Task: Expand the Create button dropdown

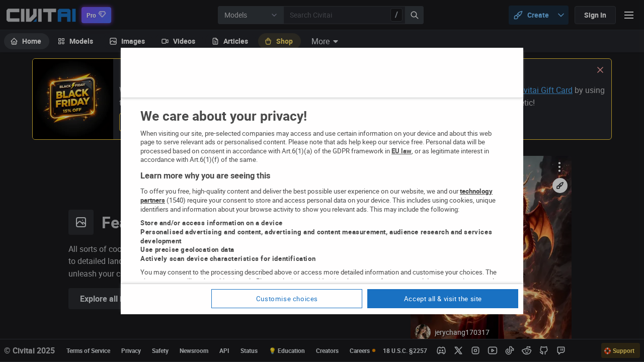Action: (560, 15)
